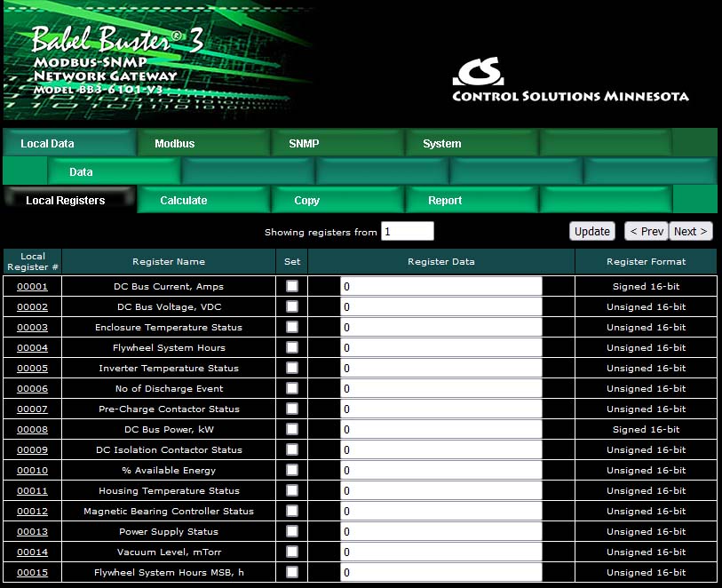Viewport: 722px width, 588px height.
Task: Click register 00015 number link
Action: (32, 573)
